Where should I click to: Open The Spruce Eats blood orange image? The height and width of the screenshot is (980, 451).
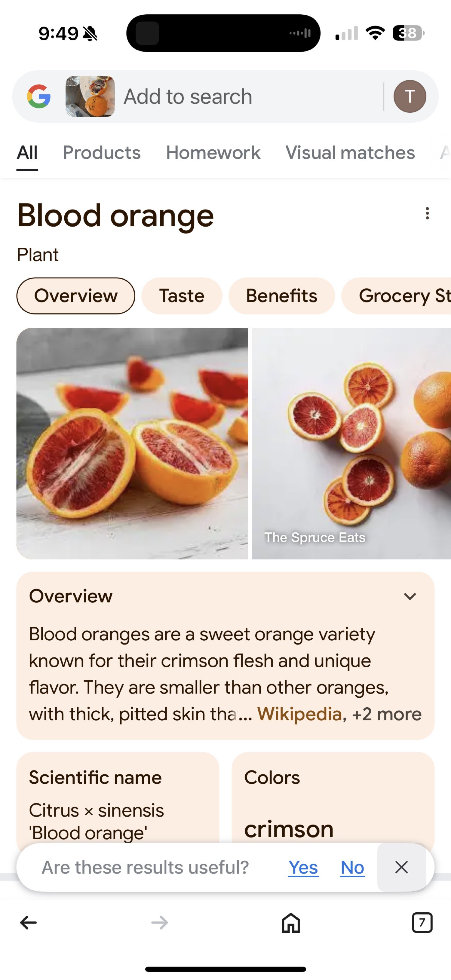click(351, 444)
